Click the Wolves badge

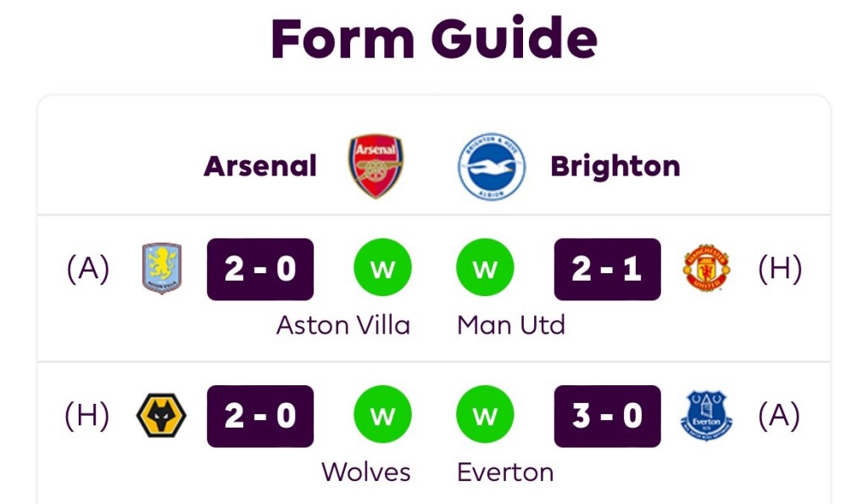[x=162, y=416]
